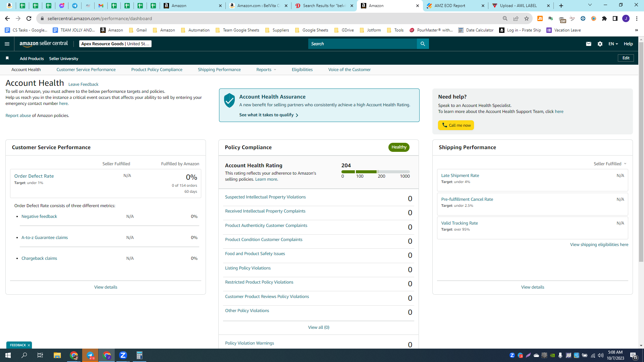Reload the page with the refresh icon

click(x=29, y=18)
